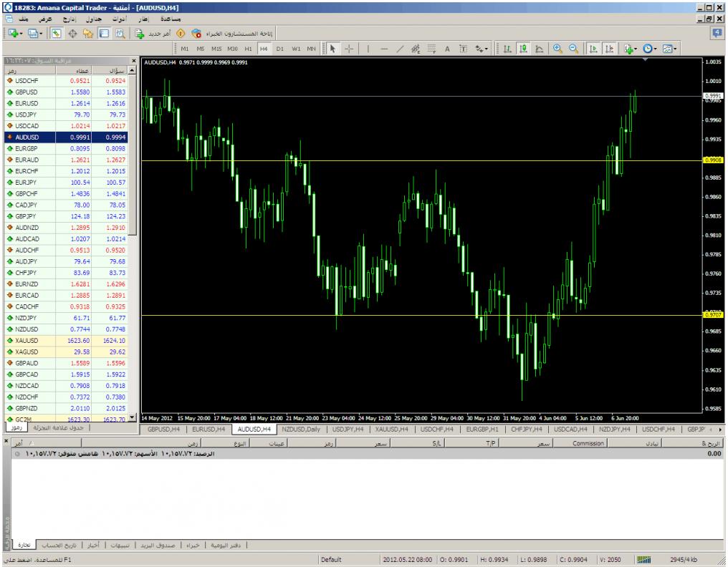Open the مساعدة (Help) menu
Screen dimensions: 728x567
tap(168, 18)
